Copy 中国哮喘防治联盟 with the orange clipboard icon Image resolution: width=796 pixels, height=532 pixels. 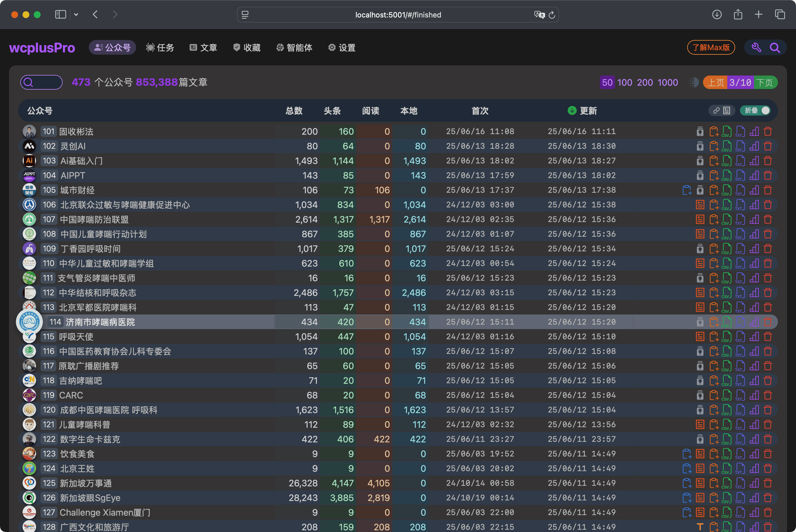pyautogui.click(x=714, y=219)
